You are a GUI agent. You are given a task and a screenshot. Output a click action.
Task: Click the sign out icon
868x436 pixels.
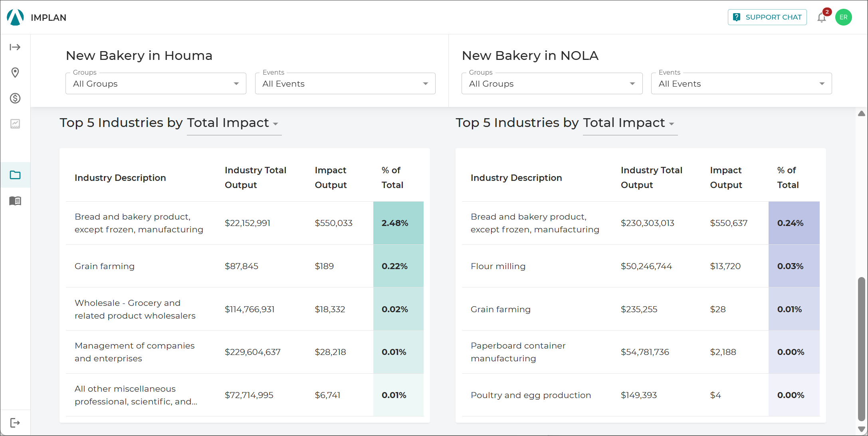[15, 423]
